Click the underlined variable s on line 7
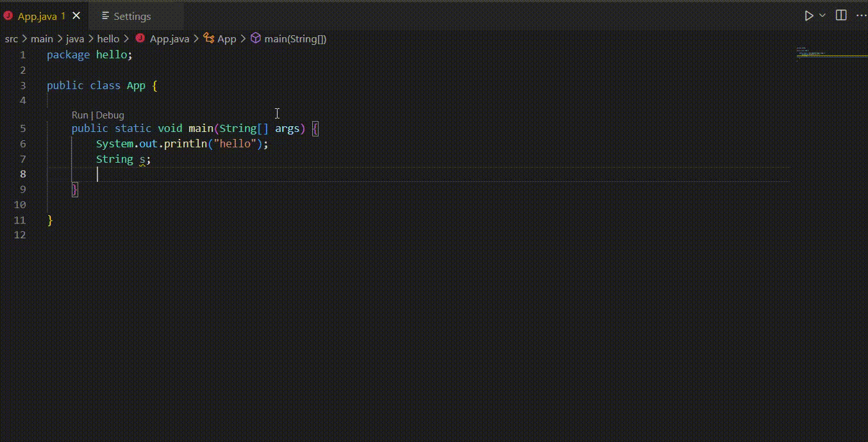Screen dimensions: 868x442 click(x=143, y=159)
